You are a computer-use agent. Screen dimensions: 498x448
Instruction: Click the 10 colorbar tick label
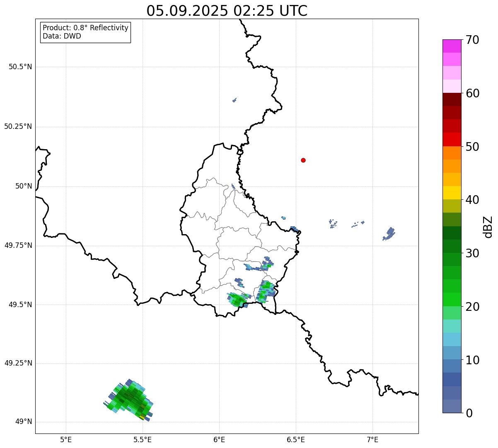pos(472,360)
